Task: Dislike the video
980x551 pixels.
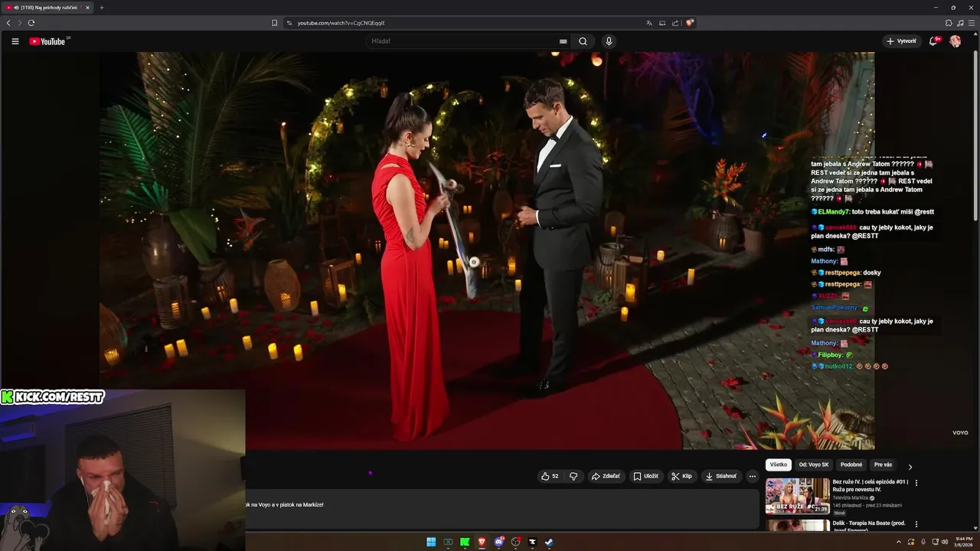Action: (573, 476)
